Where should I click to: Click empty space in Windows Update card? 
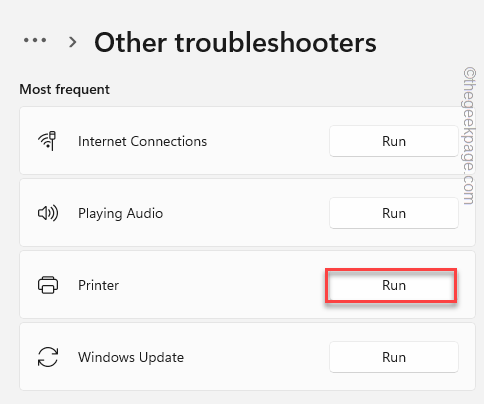coord(257,357)
